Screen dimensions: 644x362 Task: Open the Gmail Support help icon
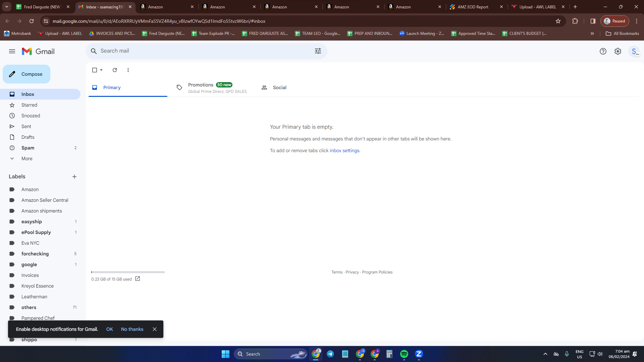coord(603,51)
